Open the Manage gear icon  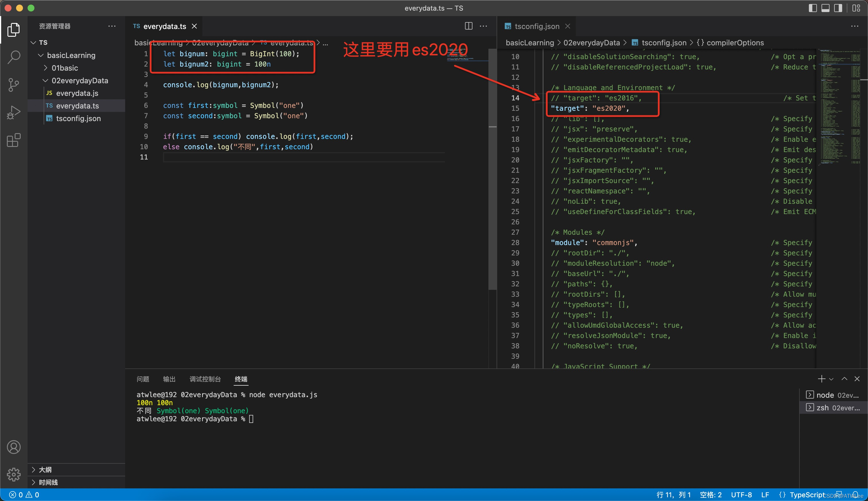(13, 475)
